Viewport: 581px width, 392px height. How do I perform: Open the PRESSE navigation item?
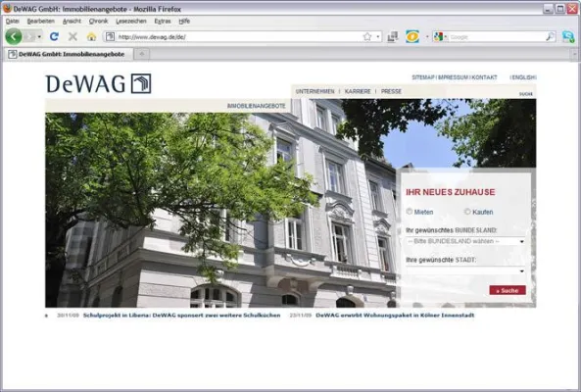391,91
